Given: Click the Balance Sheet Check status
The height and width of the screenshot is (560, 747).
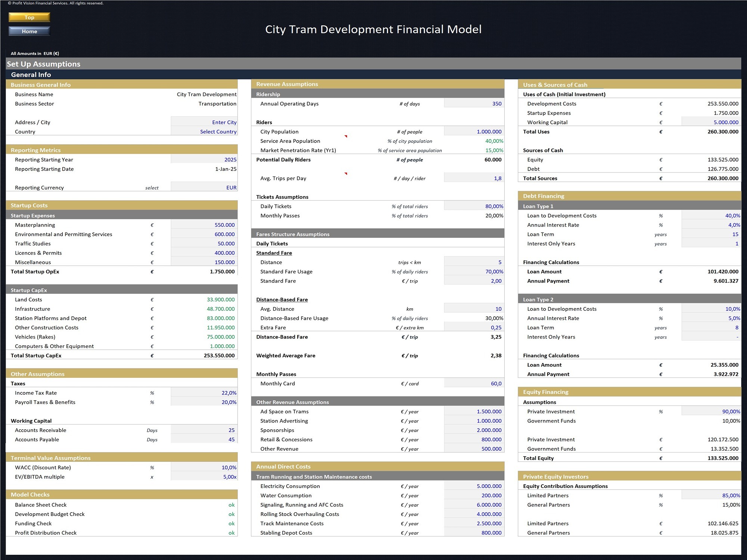Looking at the screenshot, I should tap(231, 505).
